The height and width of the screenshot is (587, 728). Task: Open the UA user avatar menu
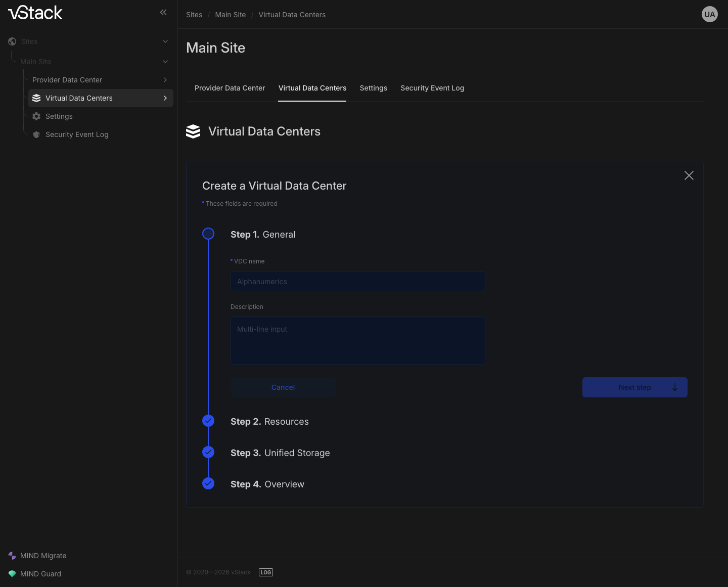(x=710, y=14)
